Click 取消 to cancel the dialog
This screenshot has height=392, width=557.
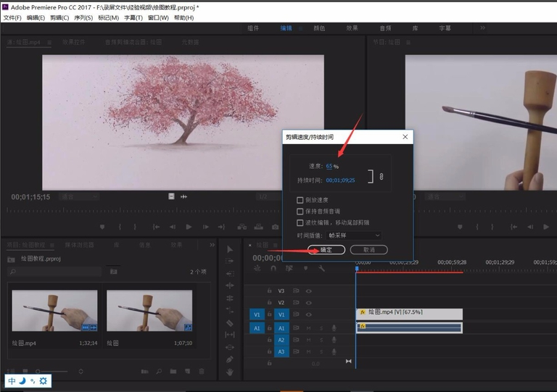pyautogui.click(x=368, y=250)
